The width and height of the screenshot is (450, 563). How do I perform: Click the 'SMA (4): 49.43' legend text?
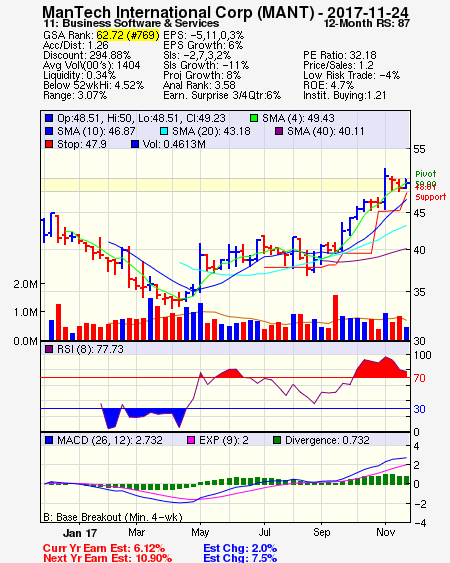[x=298, y=118]
